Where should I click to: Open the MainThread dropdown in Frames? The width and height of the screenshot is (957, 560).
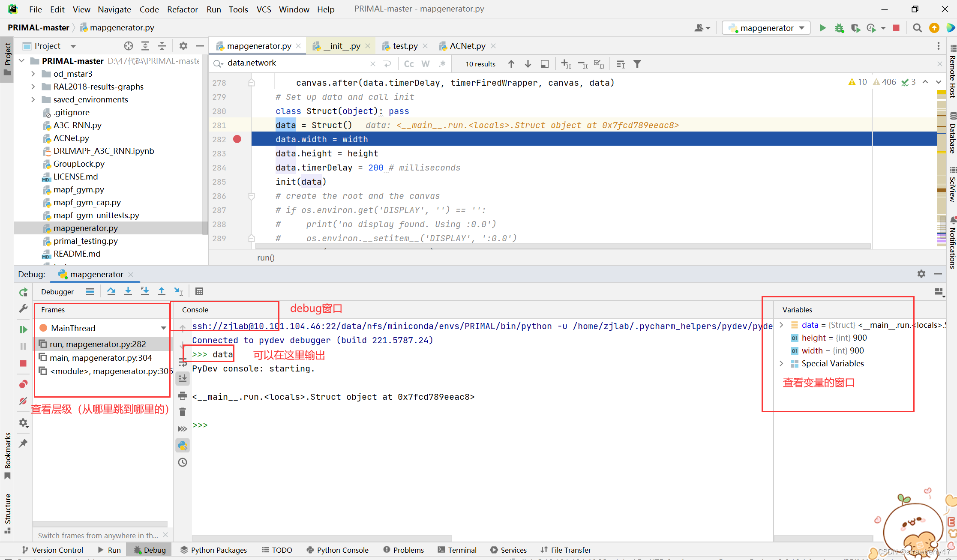(163, 328)
